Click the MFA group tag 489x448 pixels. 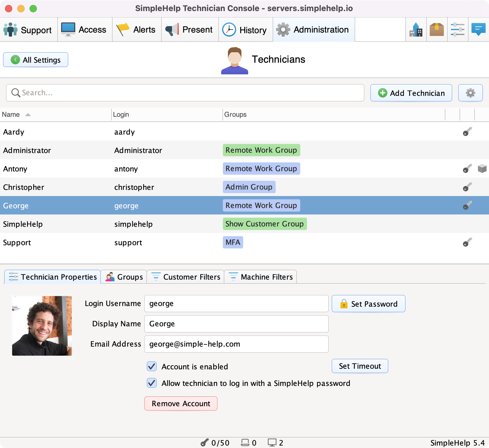[x=233, y=242]
